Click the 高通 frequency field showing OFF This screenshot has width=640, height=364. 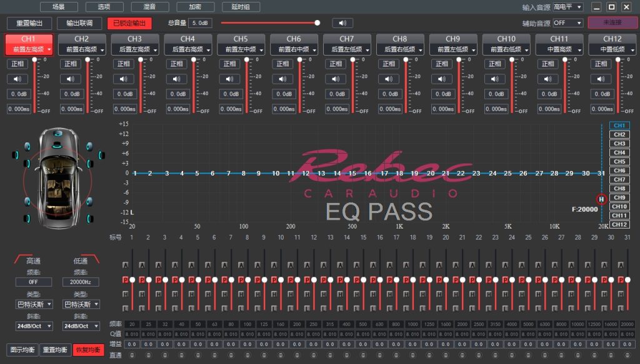[34, 282]
